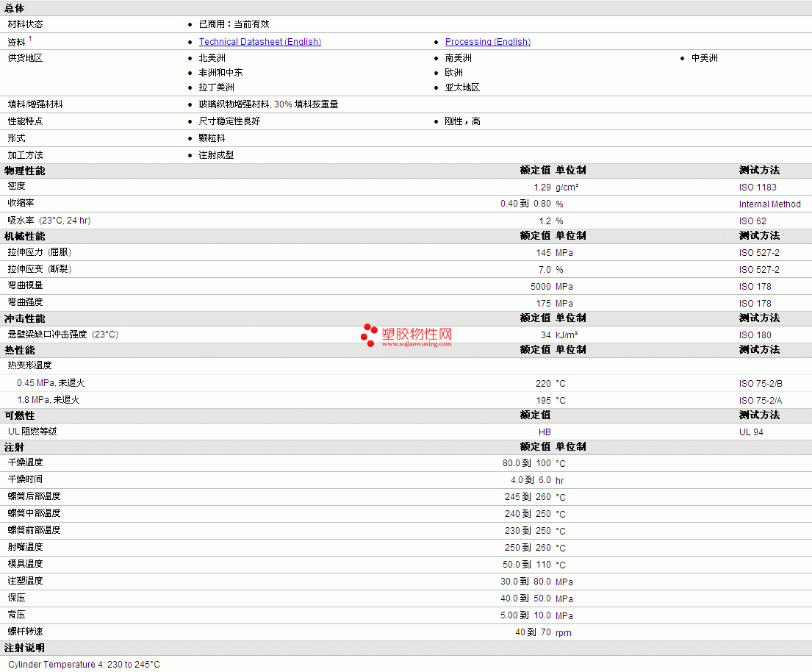Click the 弯曲模量 row label
Image resolution: width=812 pixels, height=672 pixels.
[26, 285]
